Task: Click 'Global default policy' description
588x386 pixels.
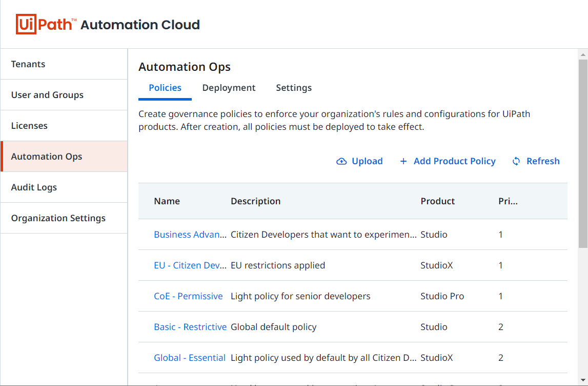Action: 273,326
